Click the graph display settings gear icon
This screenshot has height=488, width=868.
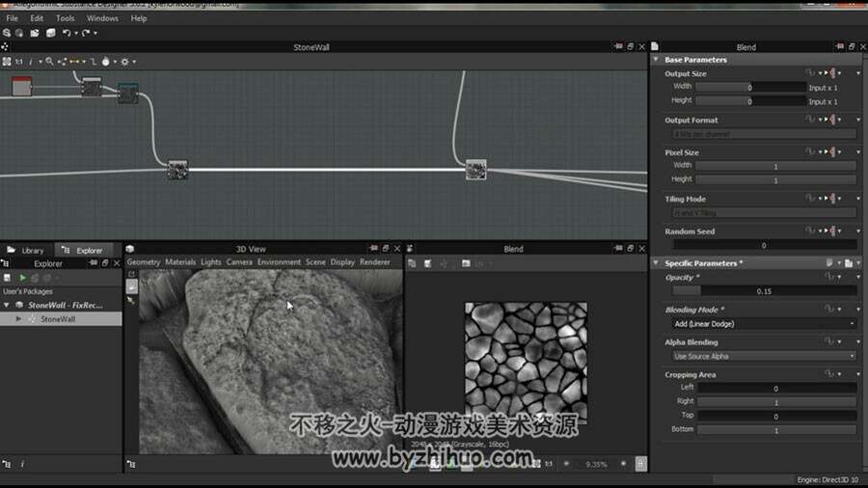tap(124, 62)
